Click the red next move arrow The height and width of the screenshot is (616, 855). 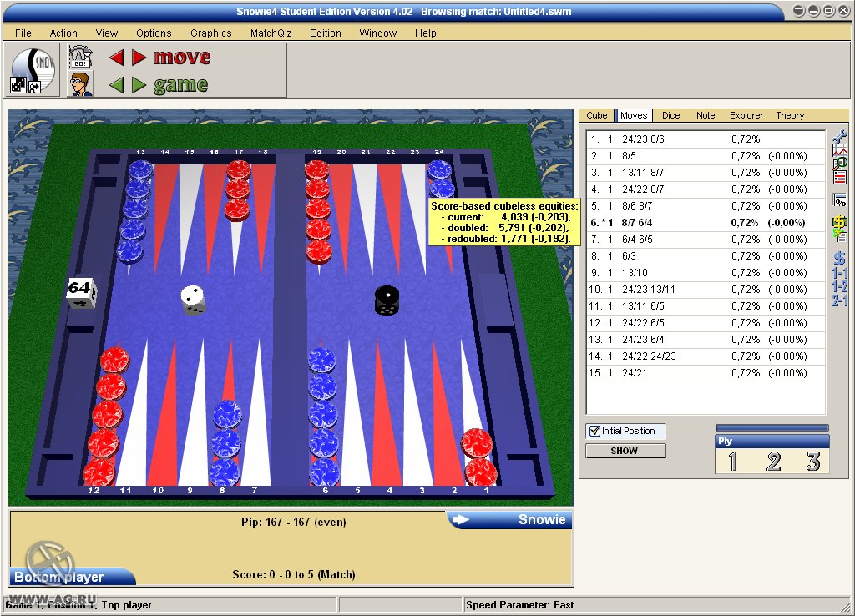point(139,58)
